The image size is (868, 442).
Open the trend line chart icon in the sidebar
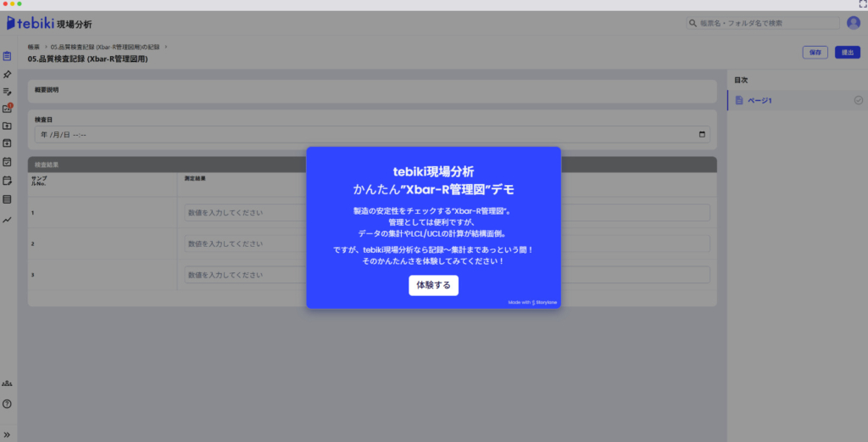[8, 220]
